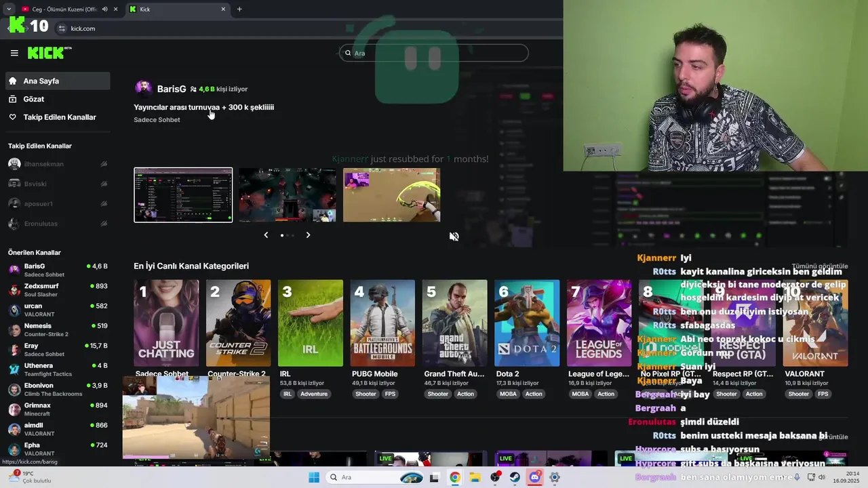Unmute the featured stream speaker icon

coord(454,237)
